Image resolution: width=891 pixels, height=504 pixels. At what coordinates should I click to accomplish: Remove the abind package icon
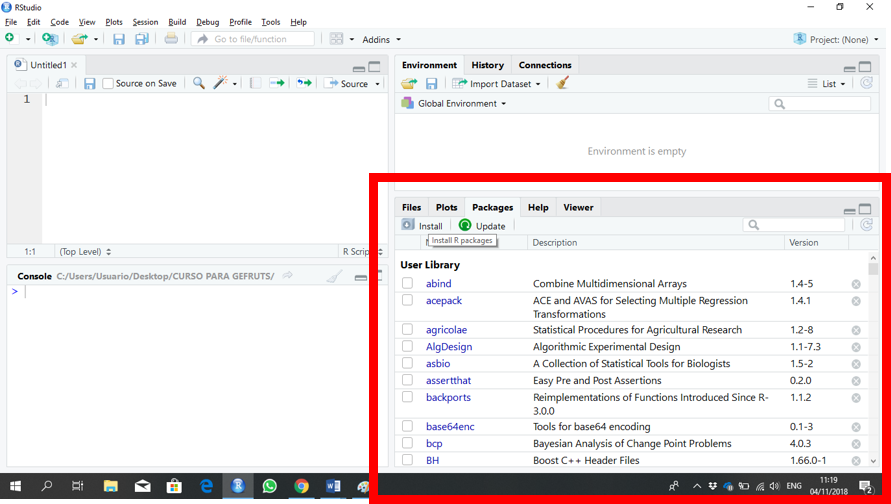(x=856, y=284)
